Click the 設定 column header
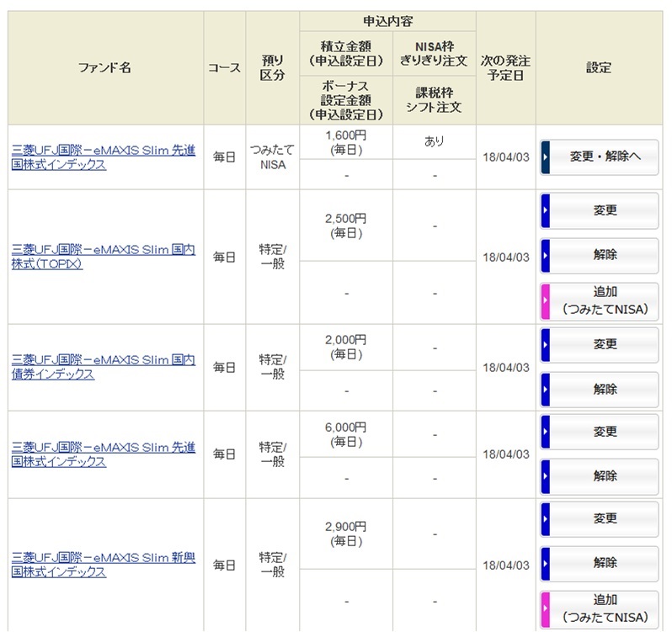Screen dimensions: 672x632 pos(599,67)
